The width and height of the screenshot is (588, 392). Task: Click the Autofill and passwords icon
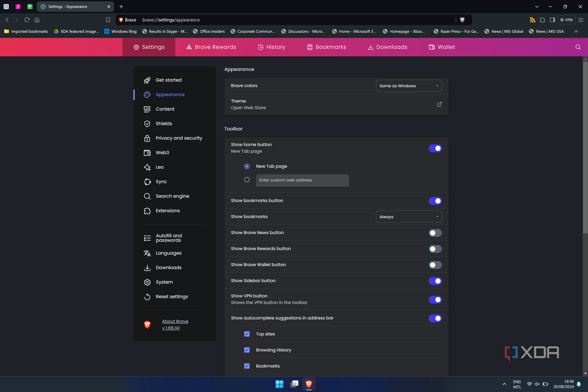coord(147,238)
